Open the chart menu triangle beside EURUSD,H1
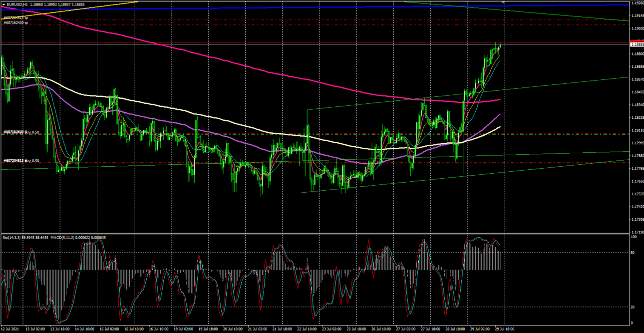Viewport: 644px width, 333px height. (4, 4)
